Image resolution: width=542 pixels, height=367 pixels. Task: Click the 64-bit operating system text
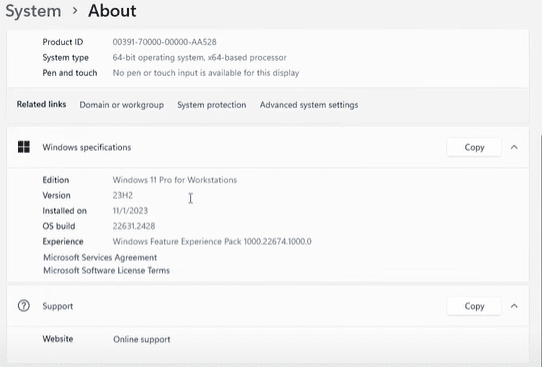click(x=199, y=57)
